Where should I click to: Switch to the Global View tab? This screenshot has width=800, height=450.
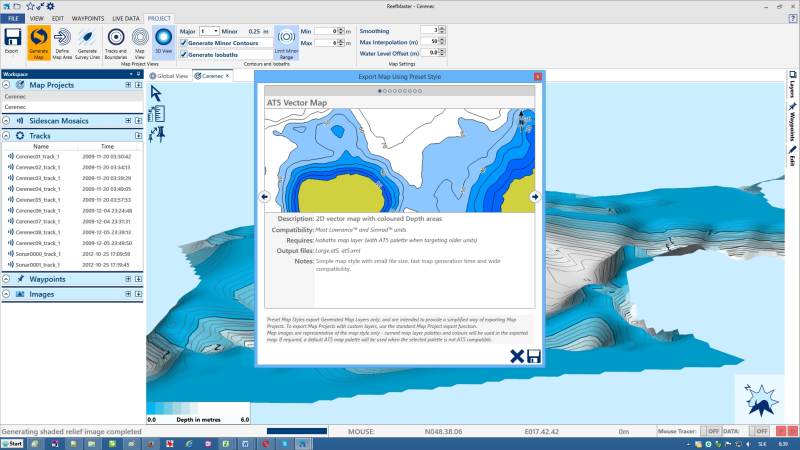coord(170,75)
